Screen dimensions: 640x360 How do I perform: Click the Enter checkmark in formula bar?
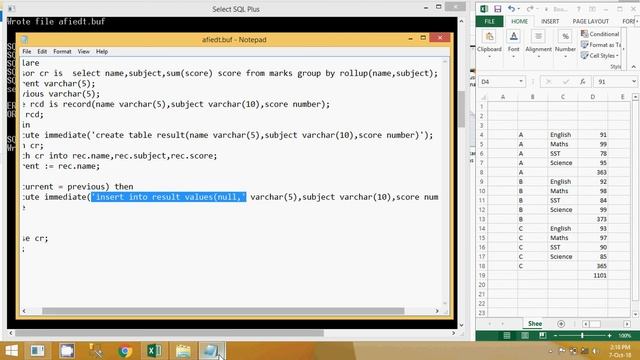566,82
